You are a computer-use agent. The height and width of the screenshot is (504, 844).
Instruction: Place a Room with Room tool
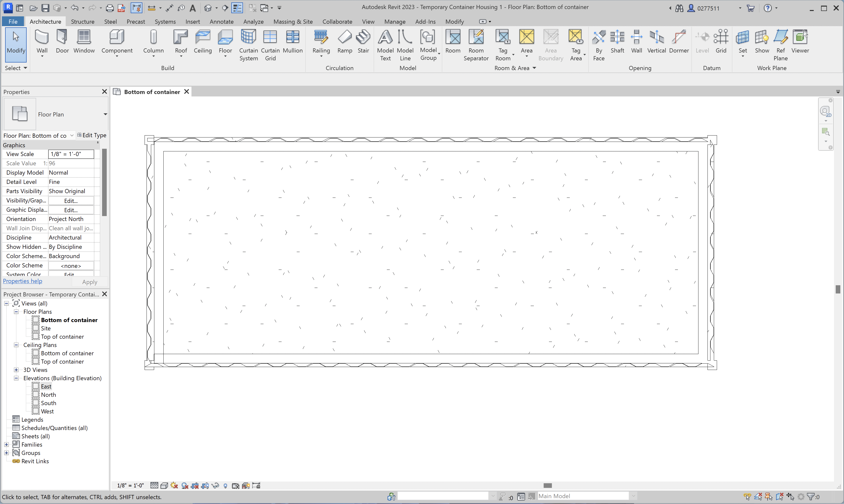point(453,42)
